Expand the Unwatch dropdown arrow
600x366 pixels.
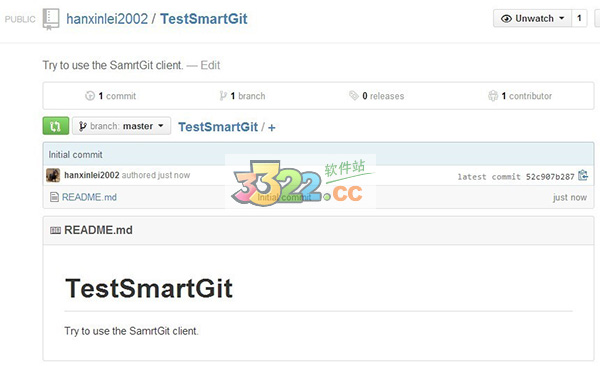point(562,18)
